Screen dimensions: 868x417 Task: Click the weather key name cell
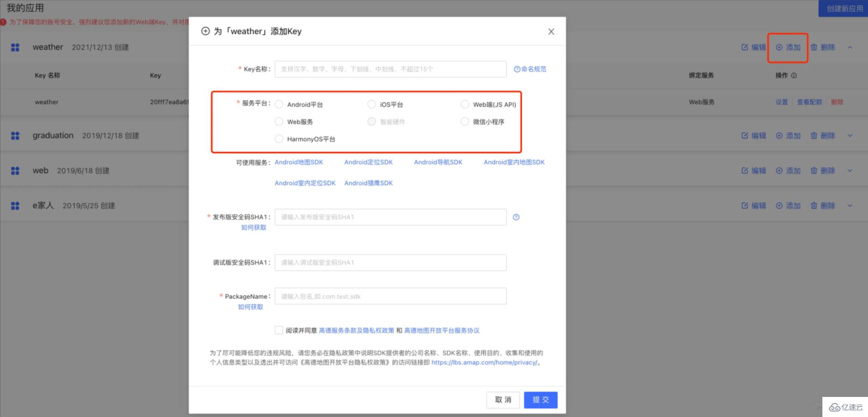pyautogui.click(x=47, y=102)
